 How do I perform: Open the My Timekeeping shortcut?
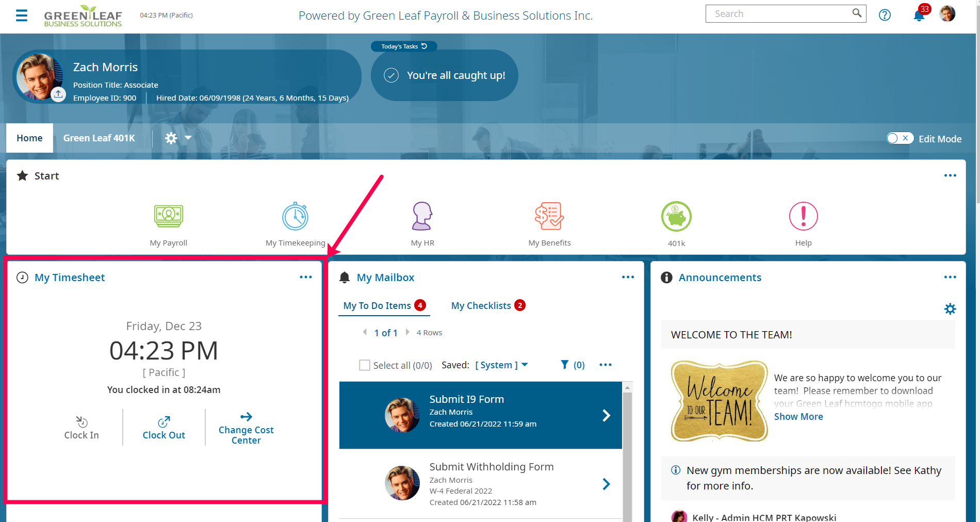pos(296,224)
